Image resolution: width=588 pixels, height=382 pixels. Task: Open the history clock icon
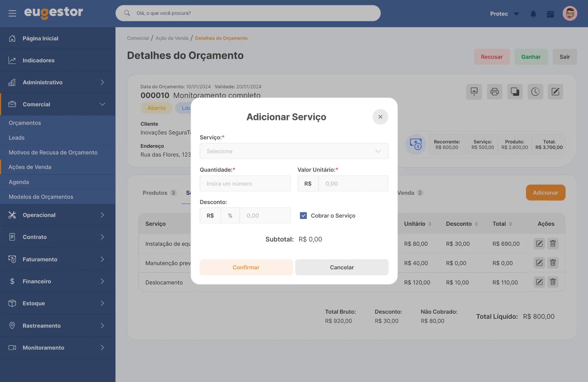(535, 92)
